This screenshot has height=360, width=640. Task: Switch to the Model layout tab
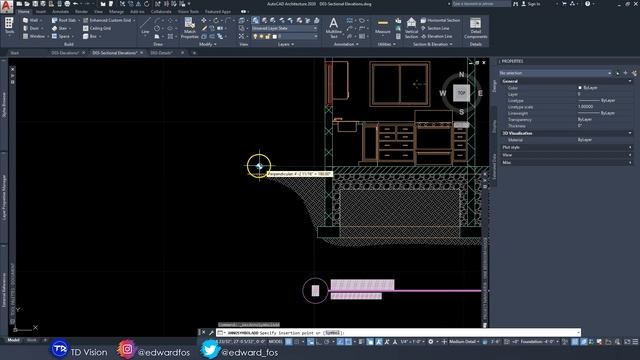[13, 340]
